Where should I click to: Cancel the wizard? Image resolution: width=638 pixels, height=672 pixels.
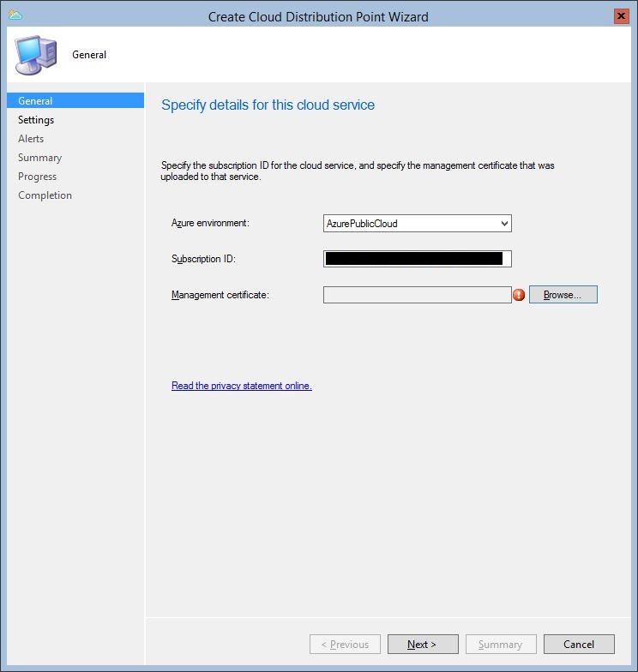[x=579, y=645]
